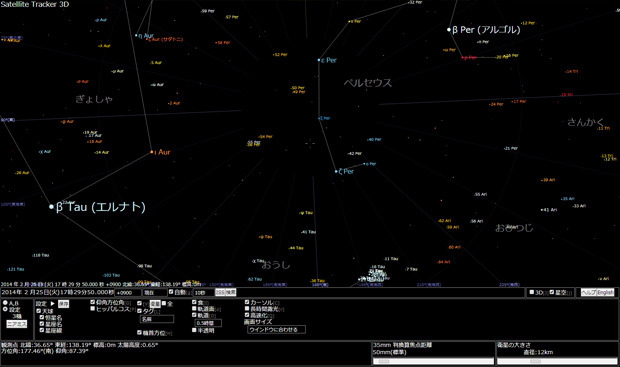Screen dimensions: 620x367
Task: Click the 50mm(標準) focal length value
Action: (x=390, y=352)
